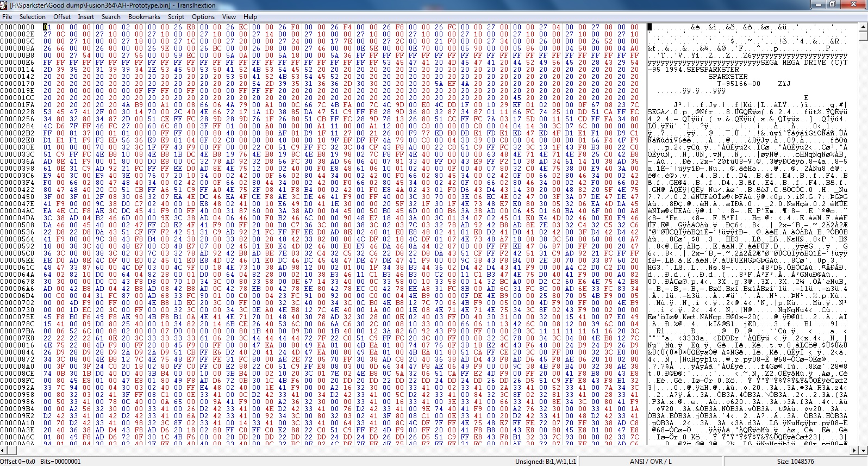
Task: Open the View menu
Action: [229, 17]
